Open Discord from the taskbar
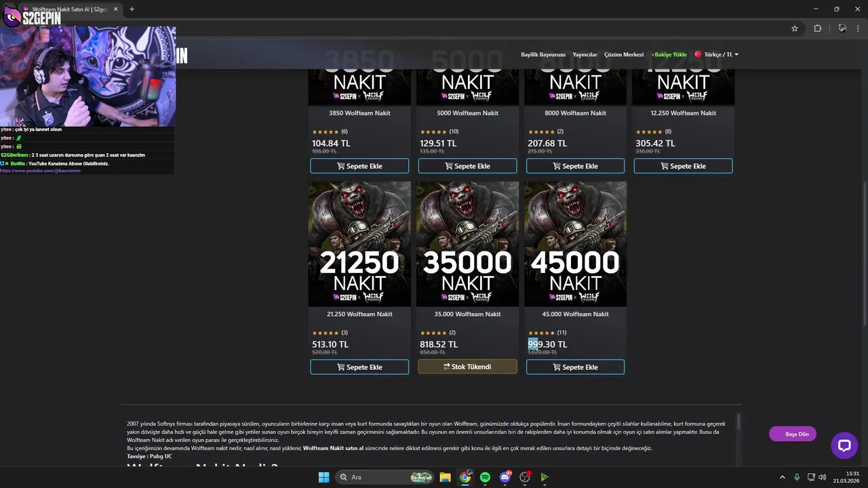Image resolution: width=868 pixels, height=488 pixels. coord(505,477)
